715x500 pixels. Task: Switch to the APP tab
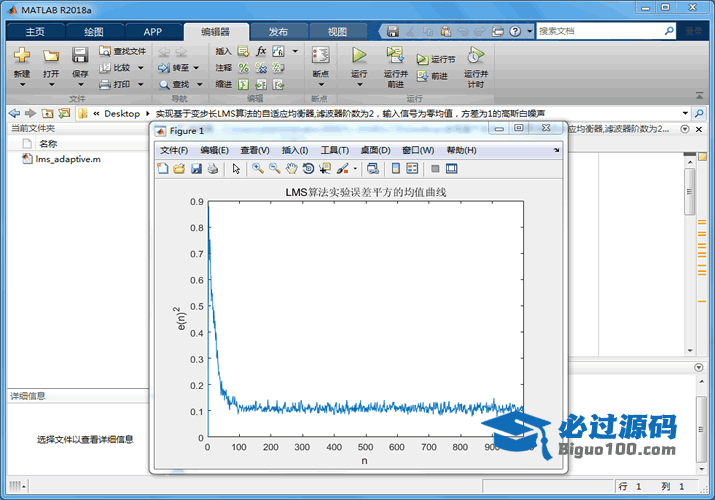153,31
